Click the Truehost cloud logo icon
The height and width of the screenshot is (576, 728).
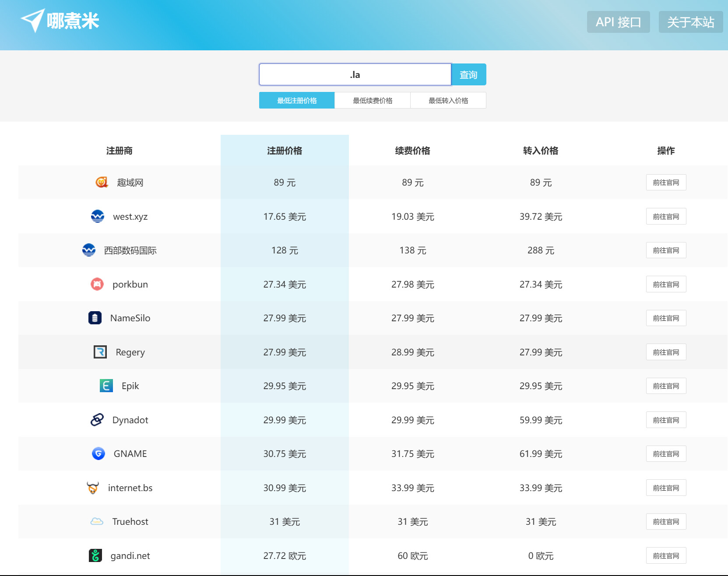click(97, 521)
